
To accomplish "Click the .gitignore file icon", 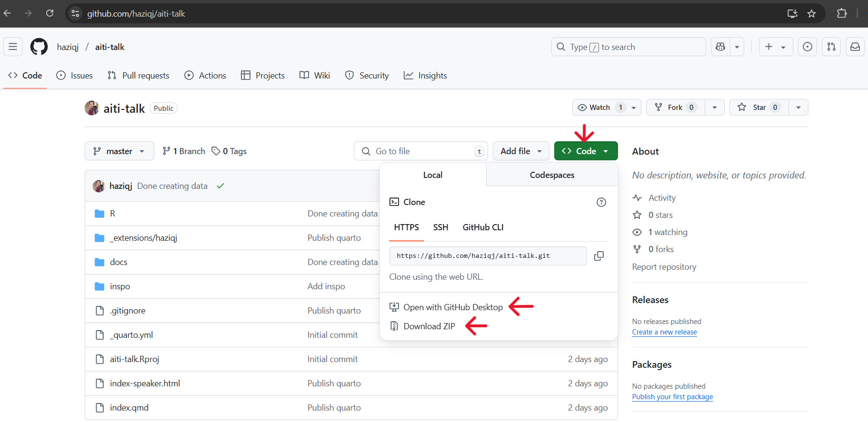I will (100, 311).
